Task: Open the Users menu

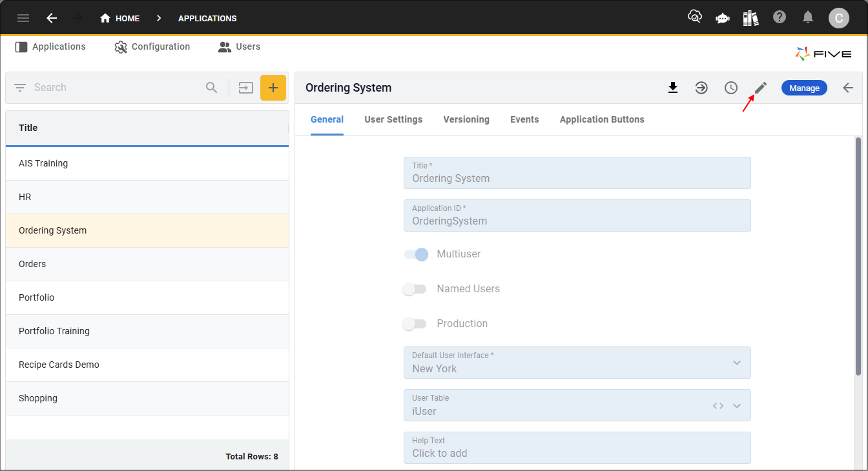Action: [x=239, y=46]
